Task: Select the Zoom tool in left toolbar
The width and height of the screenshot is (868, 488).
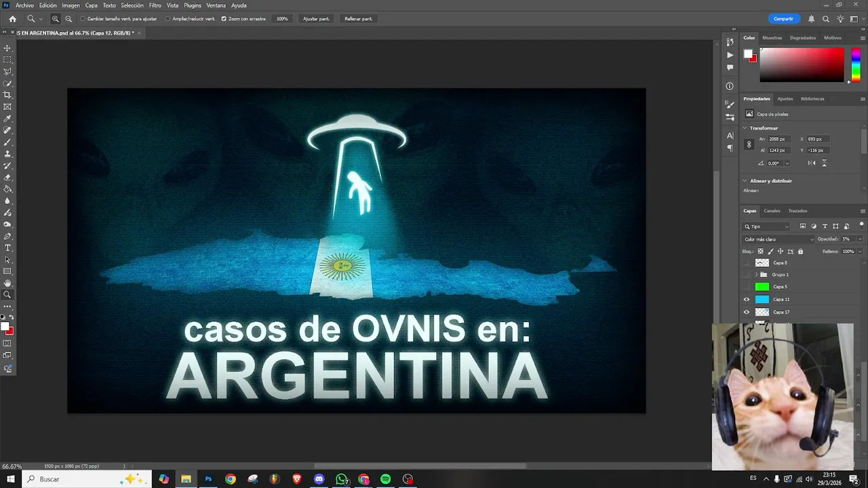Action: [7, 295]
